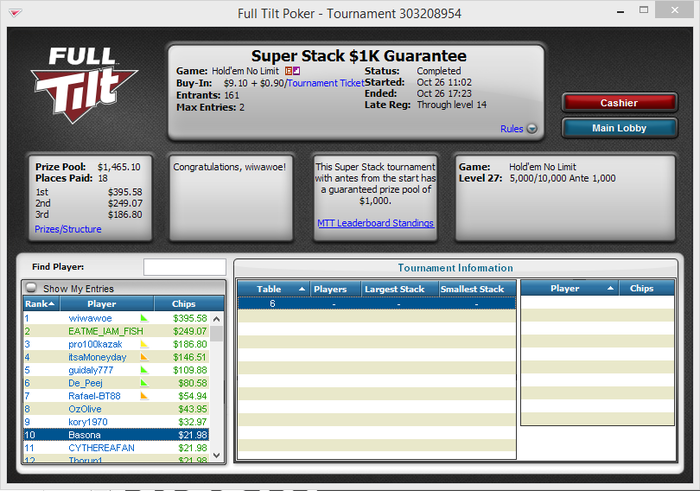Click the Players column header
The height and width of the screenshot is (491, 700).
(x=335, y=289)
